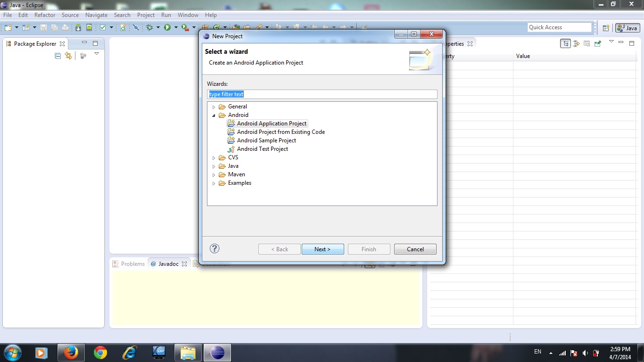Click Collapse All in Package Explorer
The image size is (644, 362).
click(58, 56)
